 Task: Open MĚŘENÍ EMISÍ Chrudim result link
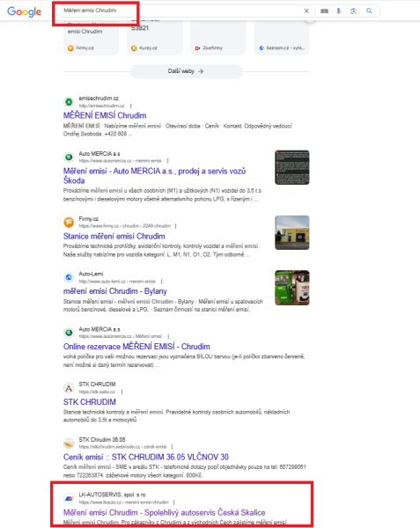[x=105, y=115]
